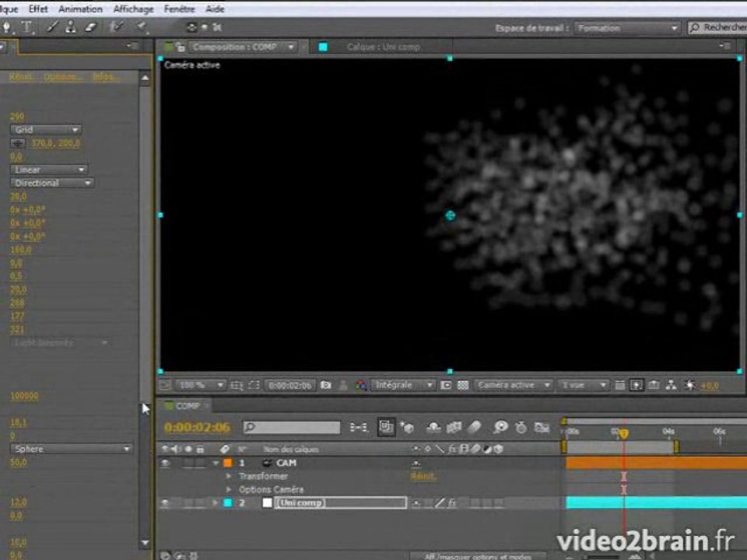747x560 pixels.
Task: Open the Graph Editor icon
Action: tap(542, 427)
